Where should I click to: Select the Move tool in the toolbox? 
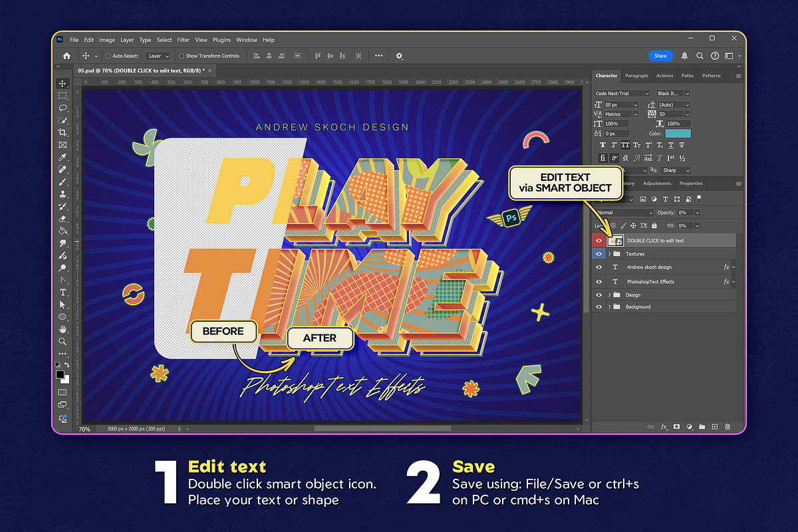coord(63,84)
